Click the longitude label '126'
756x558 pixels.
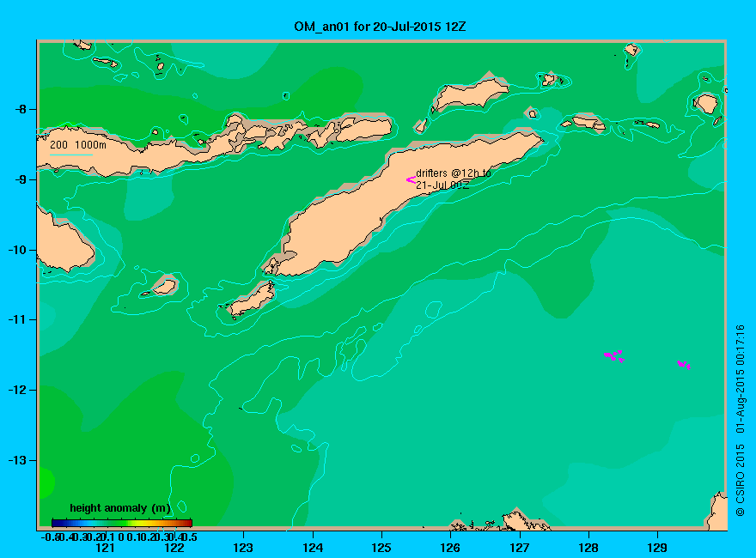(450, 548)
